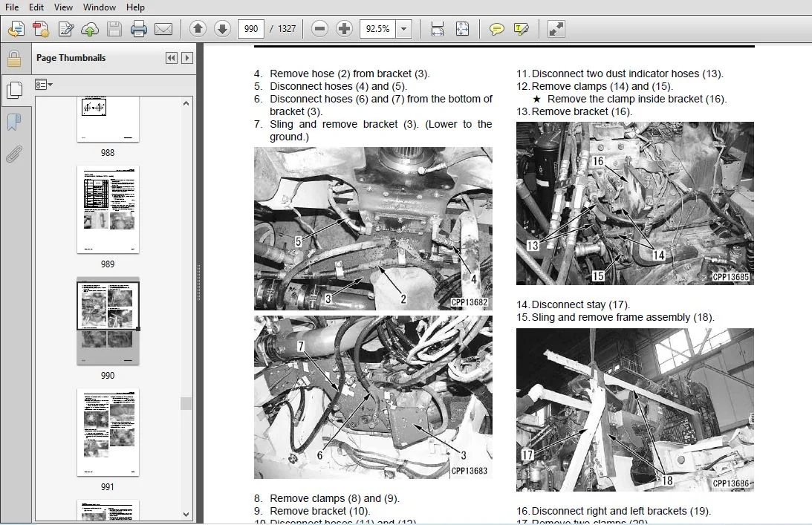Open the Bookmarks panel icon
The height and width of the screenshot is (525, 812).
(14, 123)
